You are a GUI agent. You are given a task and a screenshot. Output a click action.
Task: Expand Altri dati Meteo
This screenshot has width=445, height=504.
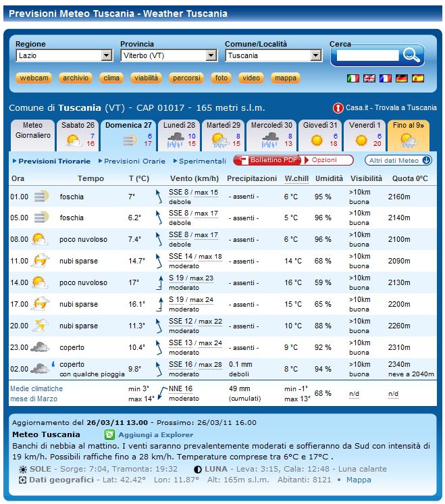pos(398,160)
